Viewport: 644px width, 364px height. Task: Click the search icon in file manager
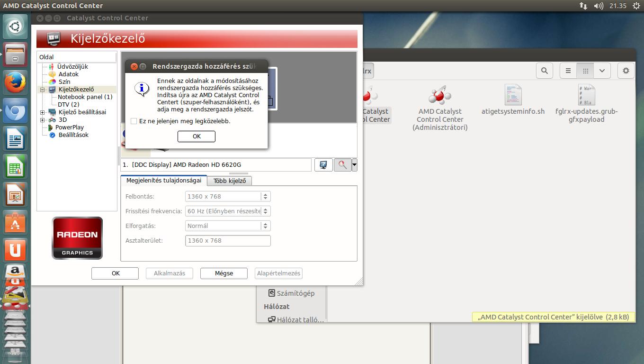click(545, 71)
